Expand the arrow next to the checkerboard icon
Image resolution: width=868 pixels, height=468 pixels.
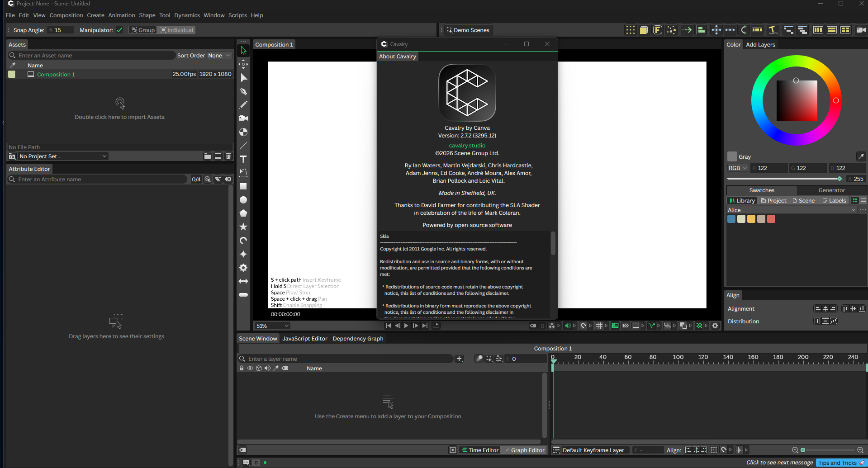coord(706,326)
